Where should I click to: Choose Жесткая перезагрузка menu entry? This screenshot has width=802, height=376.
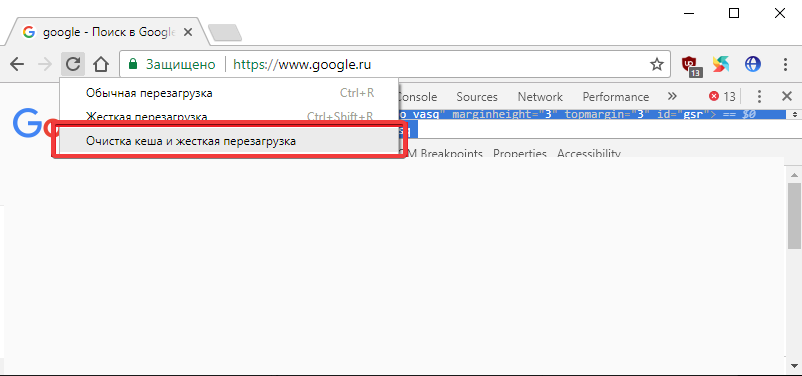click(229, 116)
